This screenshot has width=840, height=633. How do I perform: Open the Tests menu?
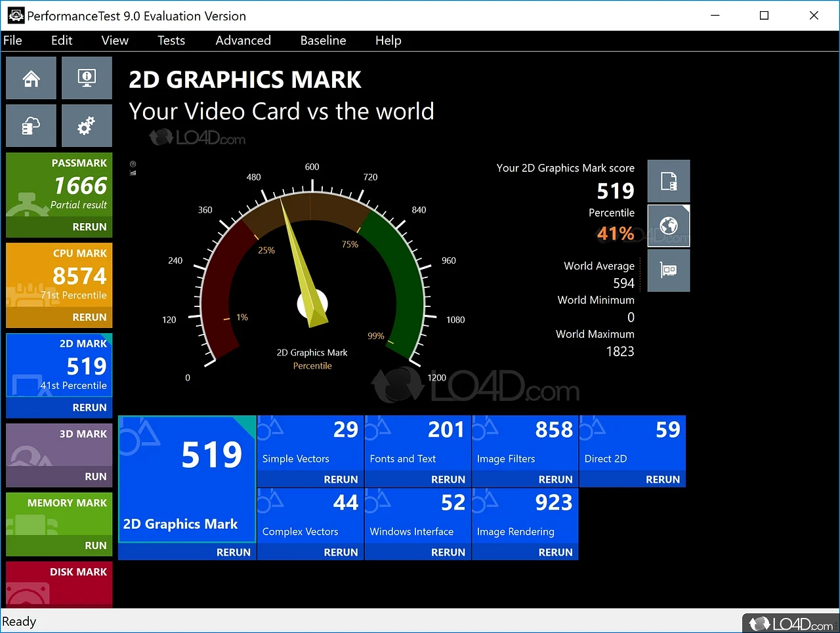pos(171,41)
